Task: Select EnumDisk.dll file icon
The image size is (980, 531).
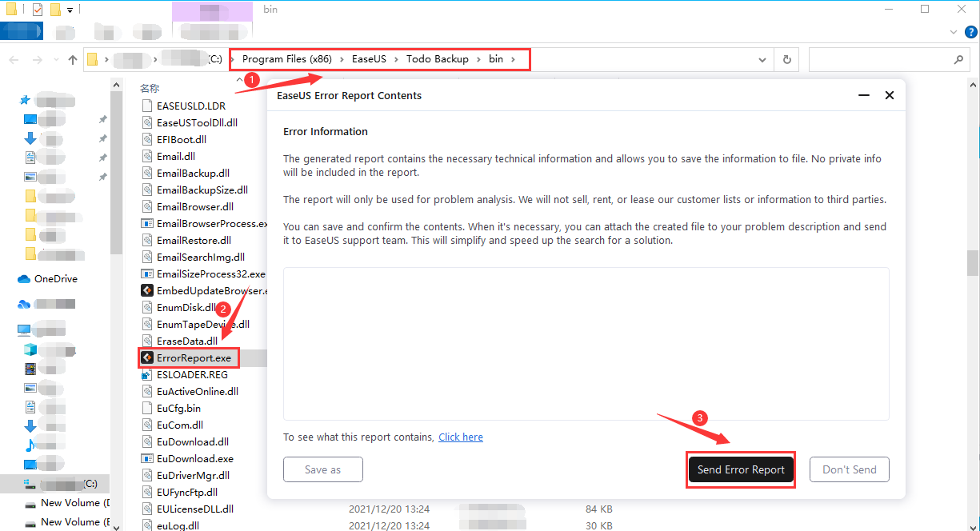Action: point(146,307)
